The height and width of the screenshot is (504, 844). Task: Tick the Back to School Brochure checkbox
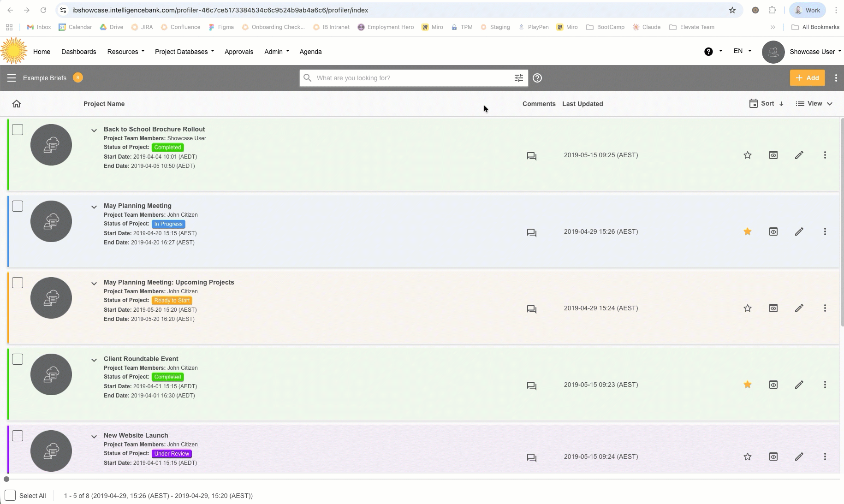pyautogui.click(x=18, y=130)
